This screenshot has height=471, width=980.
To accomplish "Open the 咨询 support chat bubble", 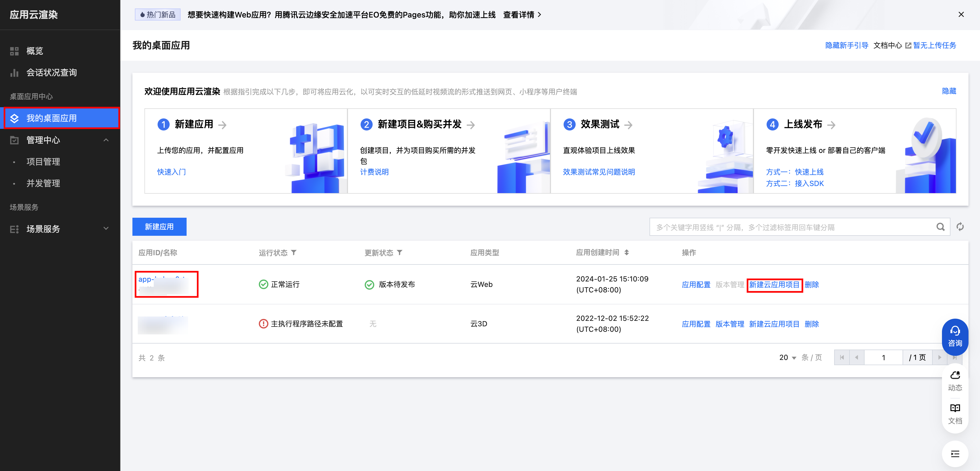I will (x=955, y=336).
